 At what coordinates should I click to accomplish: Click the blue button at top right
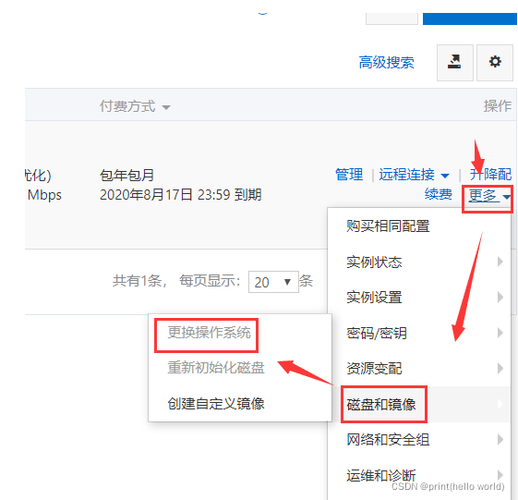pyautogui.click(x=470, y=19)
